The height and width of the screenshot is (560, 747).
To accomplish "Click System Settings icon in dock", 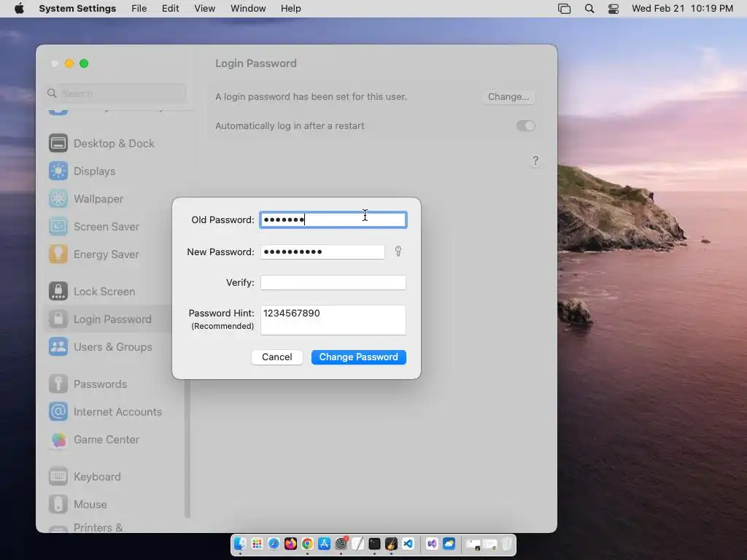I will [341, 544].
